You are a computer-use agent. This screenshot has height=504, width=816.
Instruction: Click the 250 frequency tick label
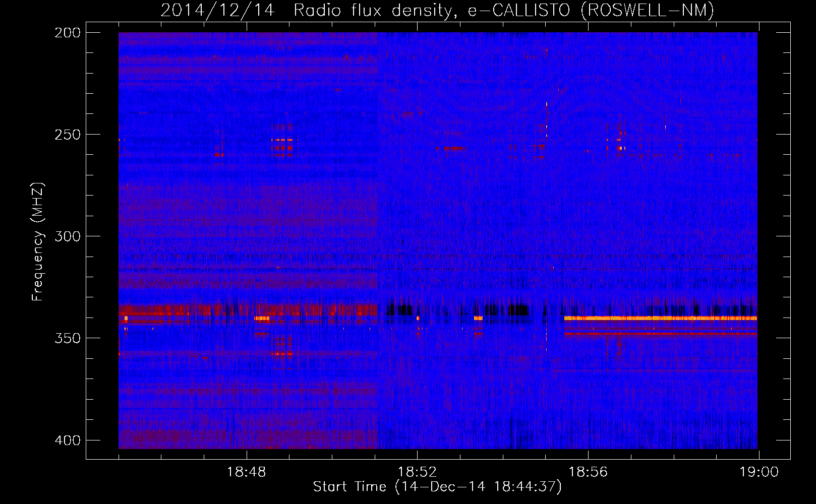pyautogui.click(x=68, y=135)
